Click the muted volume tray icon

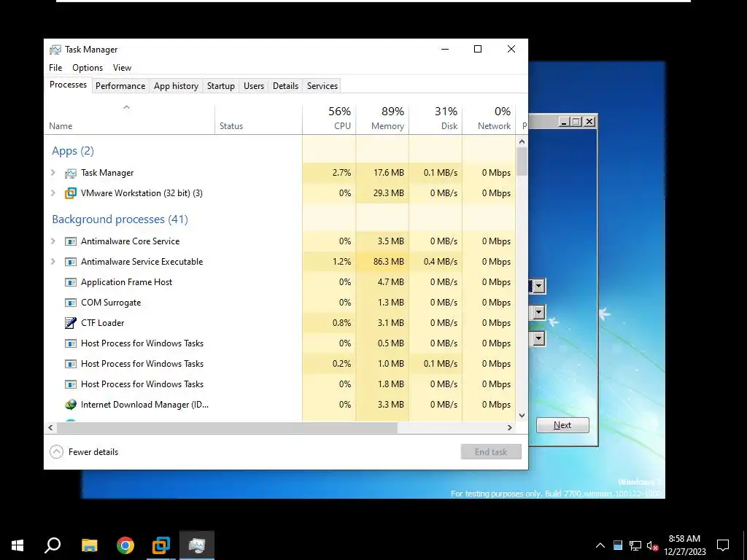pyautogui.click(x=652, y=545)
